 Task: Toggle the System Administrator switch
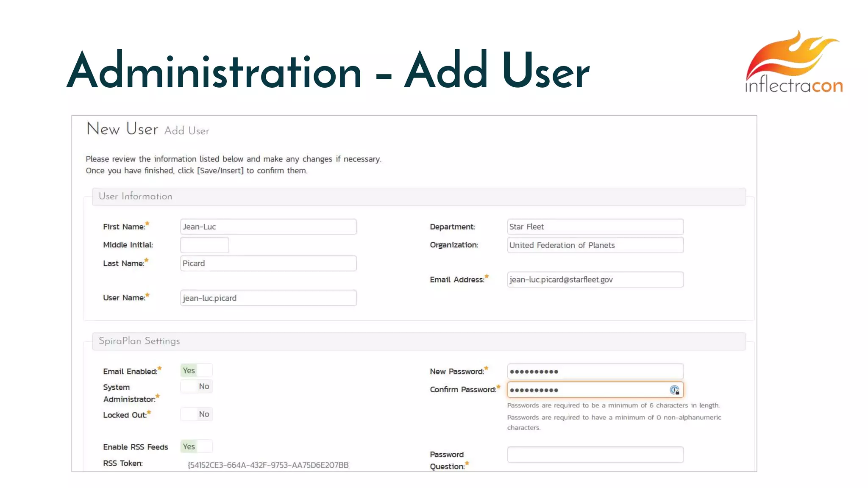196,386
